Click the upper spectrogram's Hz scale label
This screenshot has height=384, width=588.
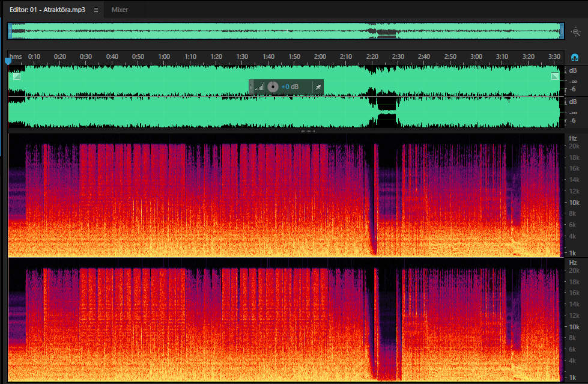[x=572, y=138]
